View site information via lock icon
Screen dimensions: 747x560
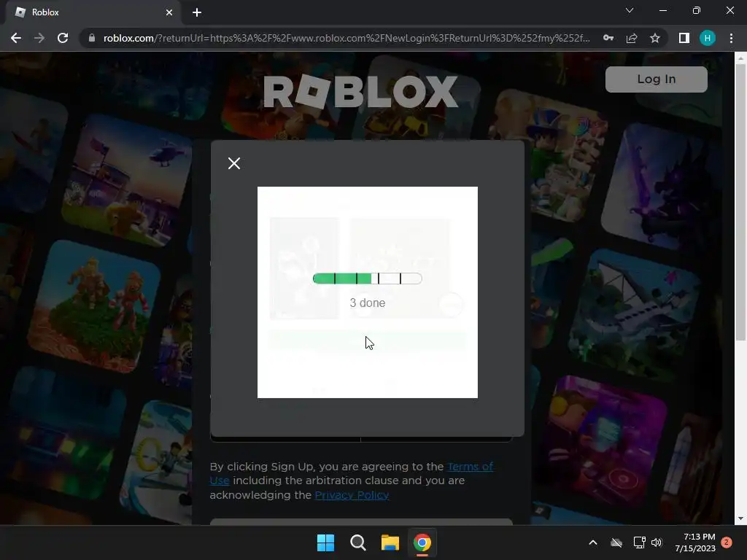92,38
